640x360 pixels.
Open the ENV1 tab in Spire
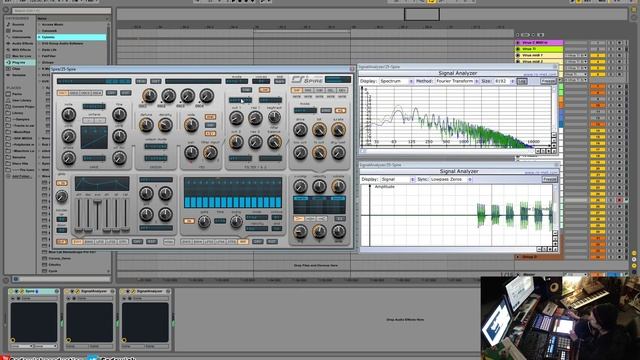[x=77, y=242]
